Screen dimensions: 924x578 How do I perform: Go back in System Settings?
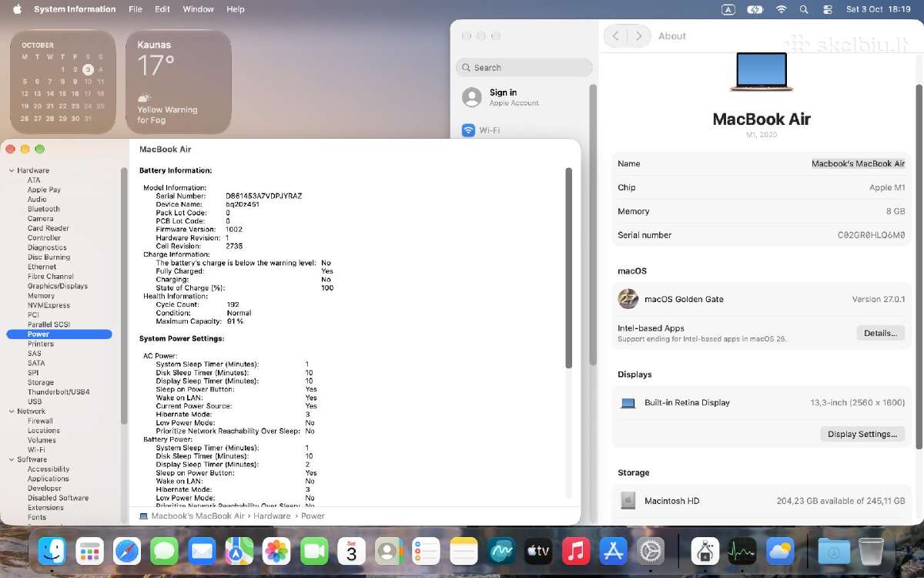pyautogui.click(x=615, y=36)
